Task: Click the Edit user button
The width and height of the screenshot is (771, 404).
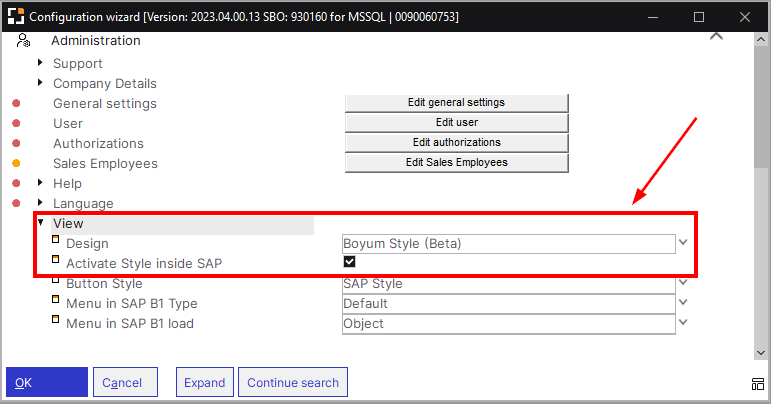Action: [457, 122]
